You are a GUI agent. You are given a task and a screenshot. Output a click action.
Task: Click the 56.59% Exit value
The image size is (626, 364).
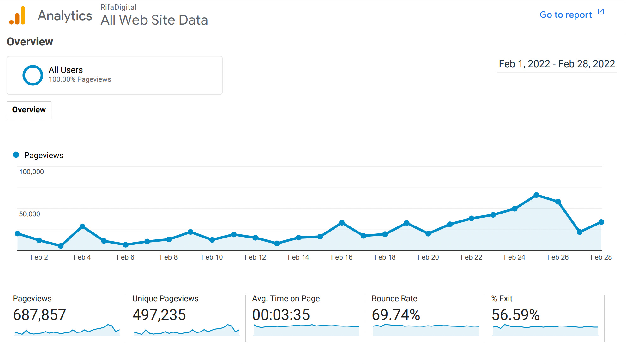click(516, 315)
